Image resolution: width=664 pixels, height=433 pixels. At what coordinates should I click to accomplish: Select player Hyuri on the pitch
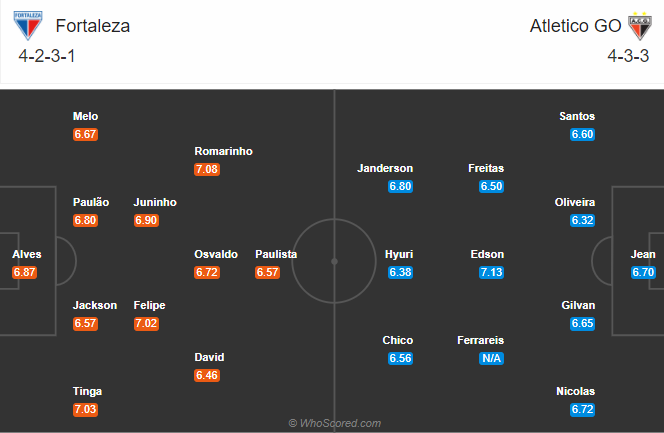399,254
